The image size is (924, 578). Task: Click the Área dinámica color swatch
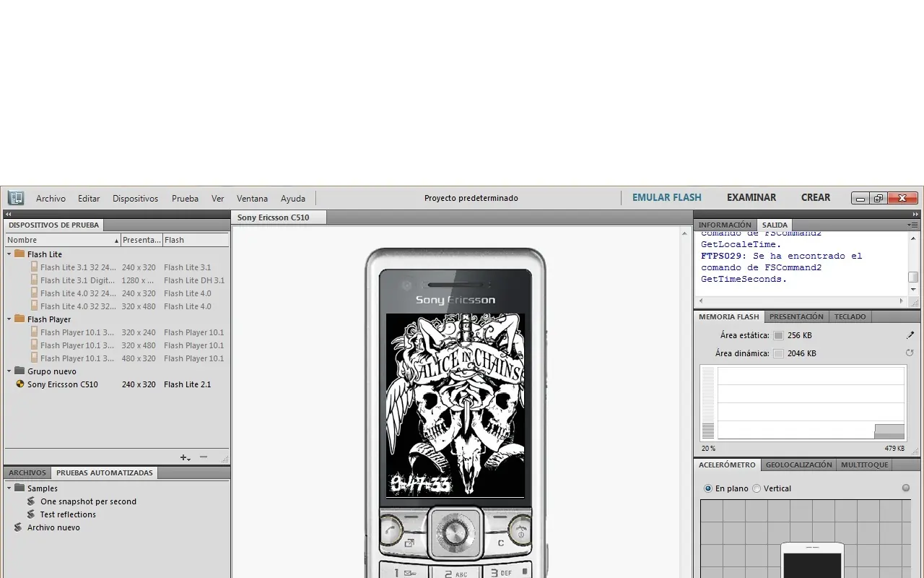(778, 353)
